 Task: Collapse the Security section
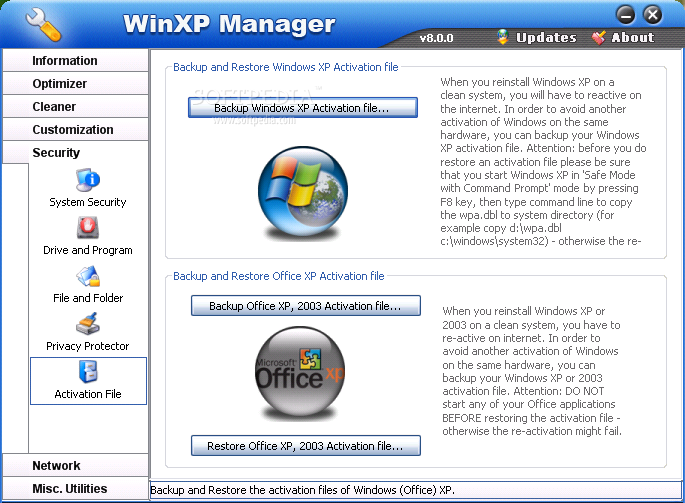pos(76,153)
